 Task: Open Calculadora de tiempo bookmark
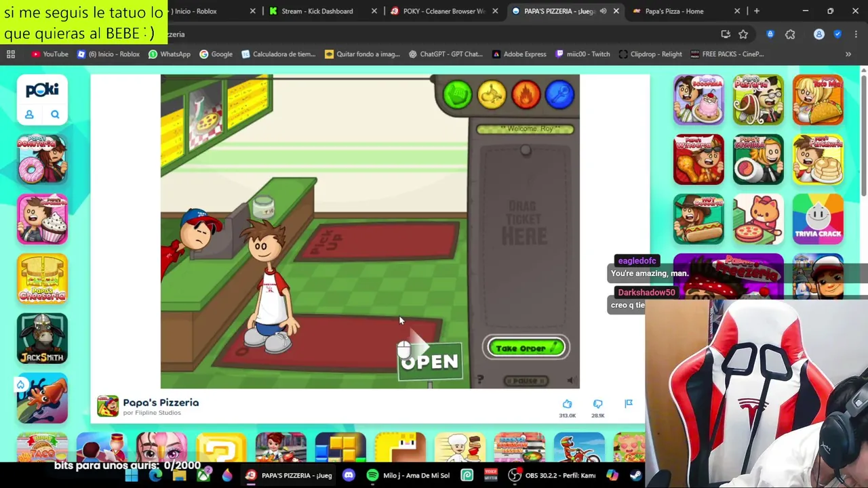pos(278,54)
